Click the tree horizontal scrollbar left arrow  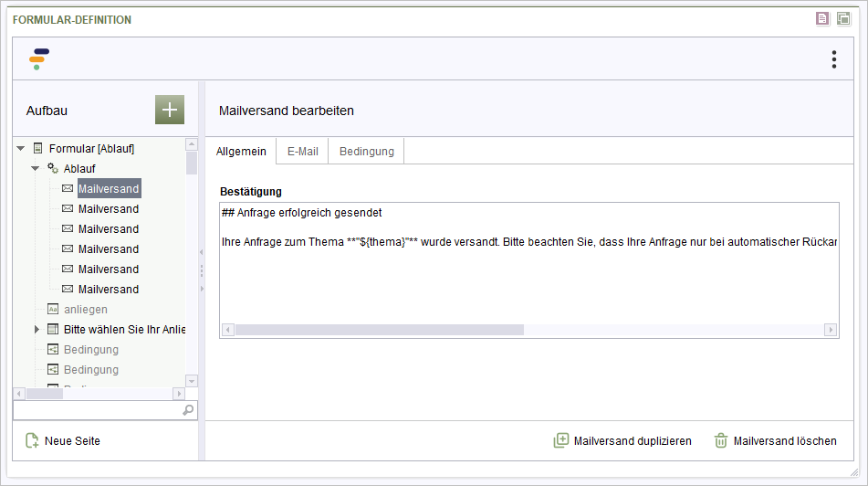(x=19, y=394)
